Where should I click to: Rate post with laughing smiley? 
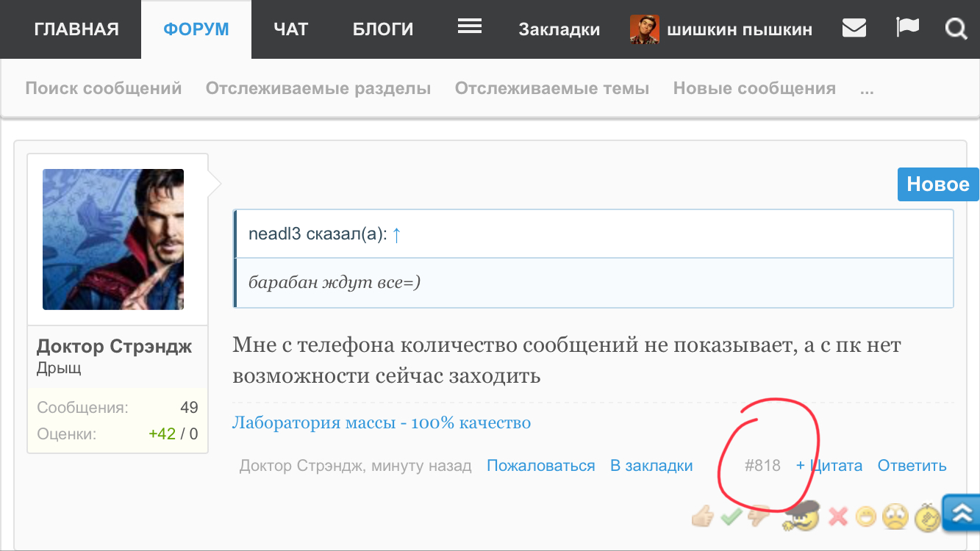(x=865, y=517)
